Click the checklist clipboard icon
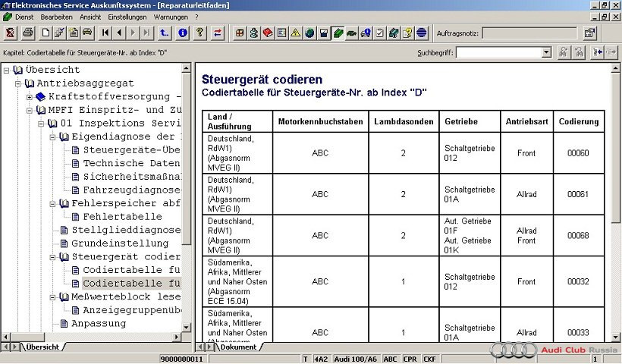Screen dimensions: 622x364 379,33
